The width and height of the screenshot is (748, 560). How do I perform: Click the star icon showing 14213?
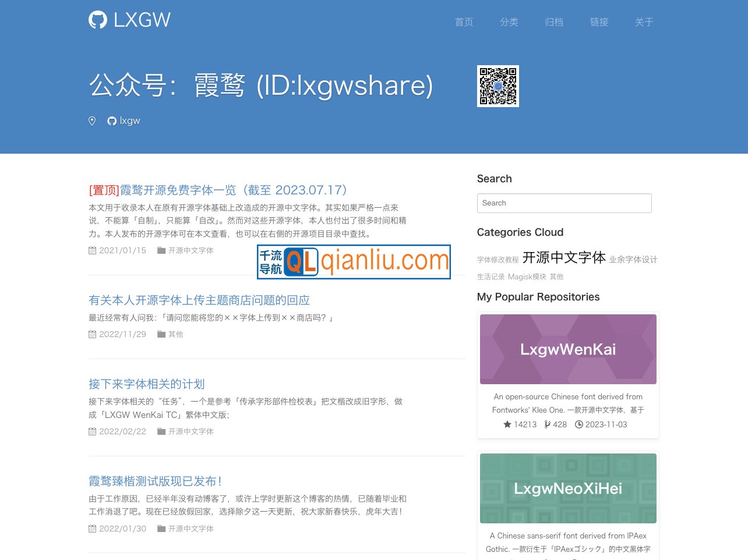click(507, 424)
